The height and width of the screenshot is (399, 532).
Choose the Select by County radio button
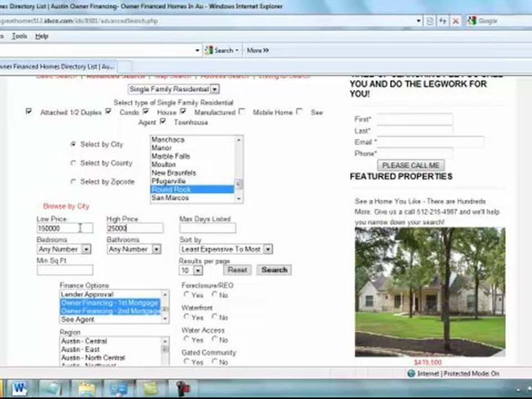[73, 163]
